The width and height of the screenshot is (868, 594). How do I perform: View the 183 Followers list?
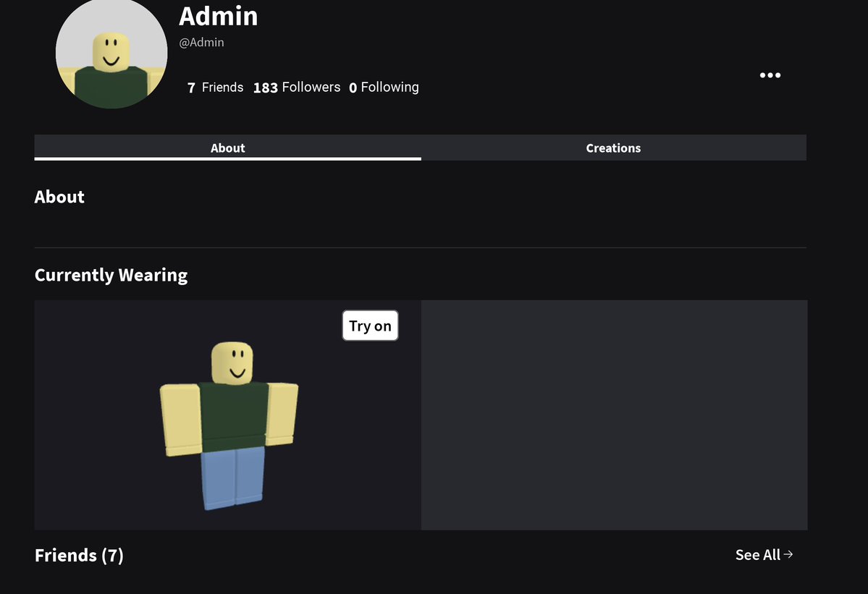(297, 88)
